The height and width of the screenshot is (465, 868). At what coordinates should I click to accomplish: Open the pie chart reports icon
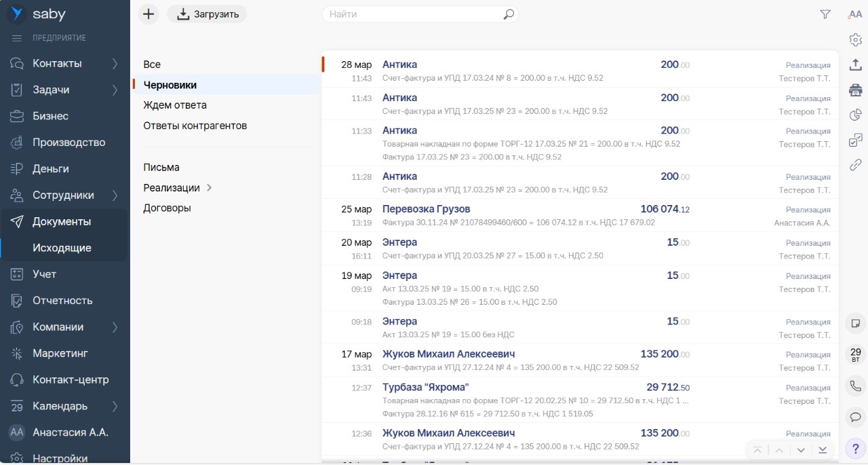click(856, 115)
